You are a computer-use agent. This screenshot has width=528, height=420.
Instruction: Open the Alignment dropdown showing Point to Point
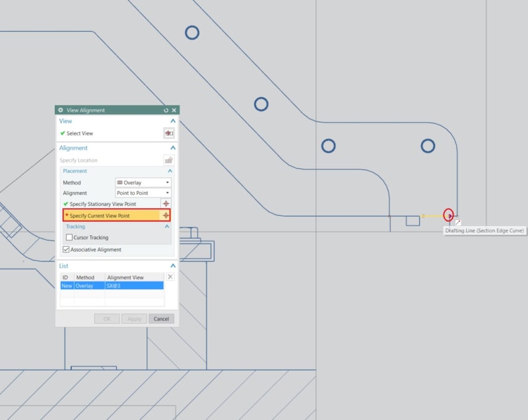click(143, 193)
